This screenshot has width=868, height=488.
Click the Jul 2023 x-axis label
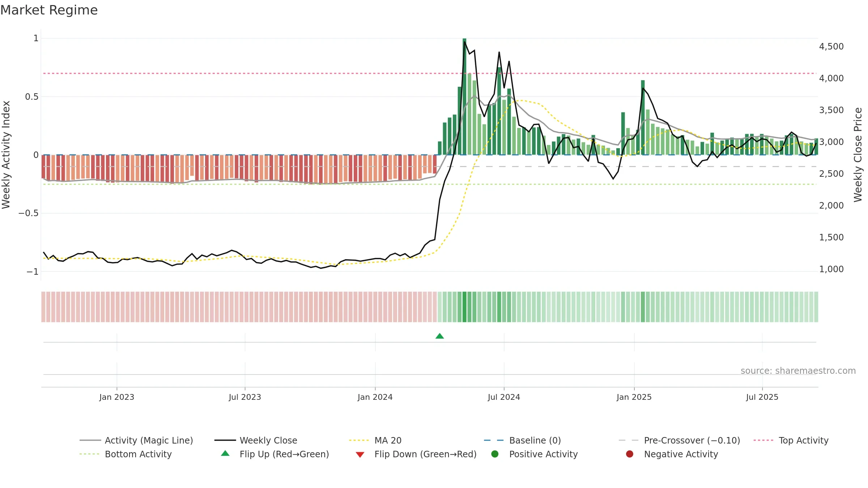pyautogui.click(x=245, y=397)
